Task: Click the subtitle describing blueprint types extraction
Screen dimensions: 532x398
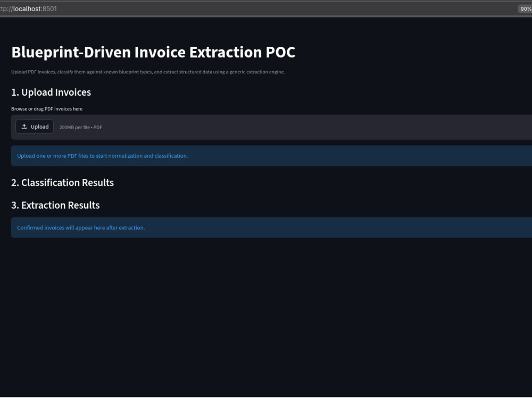Action: click(x=148, y=72)
